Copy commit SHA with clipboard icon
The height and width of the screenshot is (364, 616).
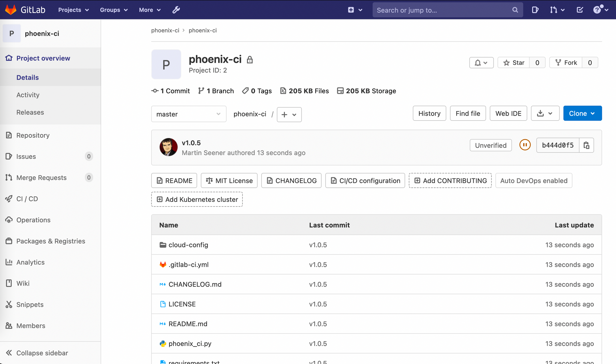(x=586, y=145)
